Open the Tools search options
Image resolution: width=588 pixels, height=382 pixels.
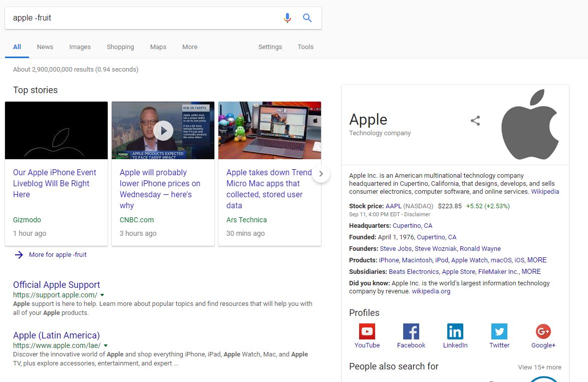pos(305,47)
